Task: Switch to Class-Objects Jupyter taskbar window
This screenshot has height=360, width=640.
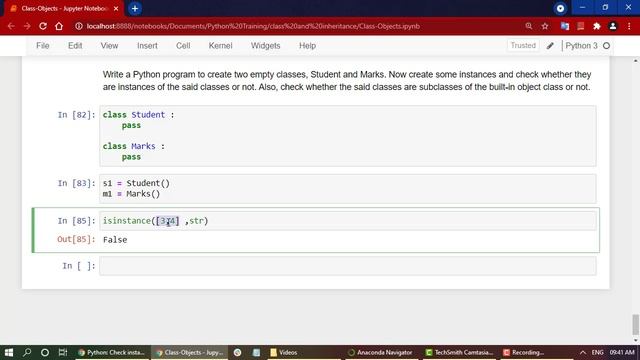Action: coord(190,352)
